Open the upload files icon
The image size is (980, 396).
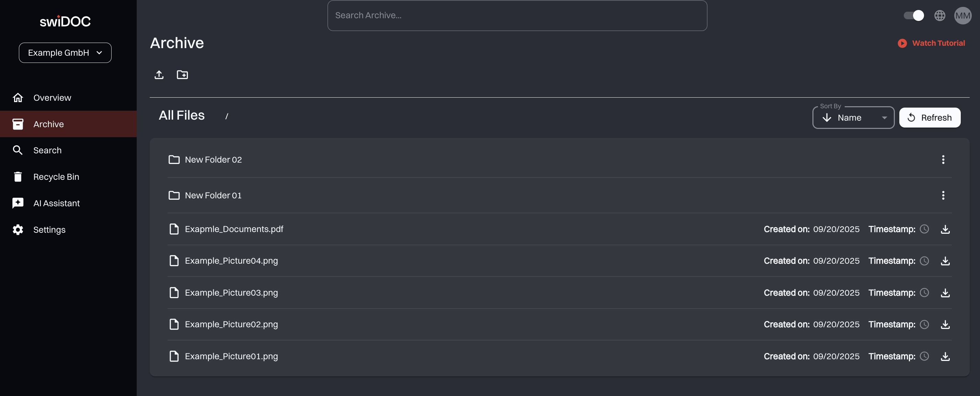[159, 75]
